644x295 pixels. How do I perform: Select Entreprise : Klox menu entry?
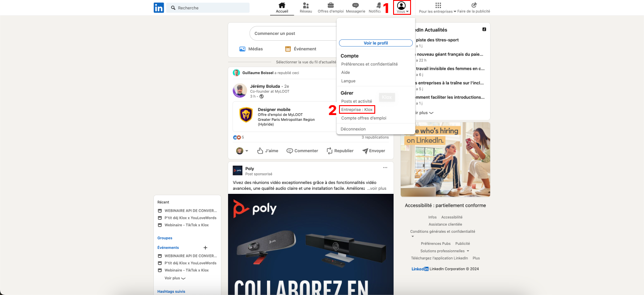357,110
